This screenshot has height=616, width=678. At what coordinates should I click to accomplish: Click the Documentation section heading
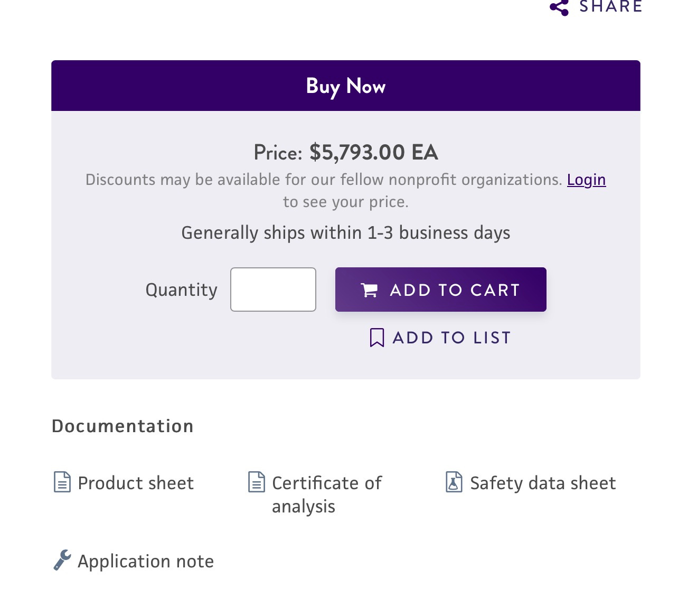pos(123,426)
